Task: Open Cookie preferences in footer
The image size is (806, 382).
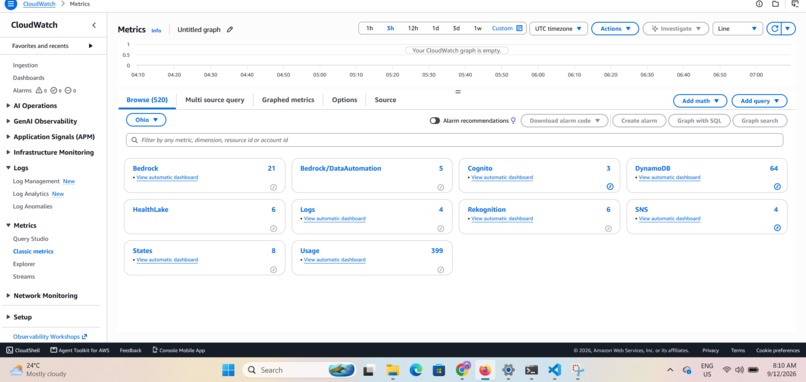Action: coord(778,350)
